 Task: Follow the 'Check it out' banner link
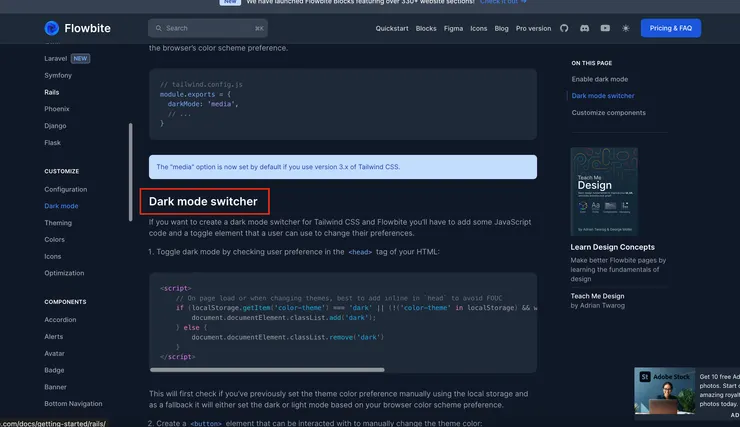pyautogui.click(x=503, y=2)
